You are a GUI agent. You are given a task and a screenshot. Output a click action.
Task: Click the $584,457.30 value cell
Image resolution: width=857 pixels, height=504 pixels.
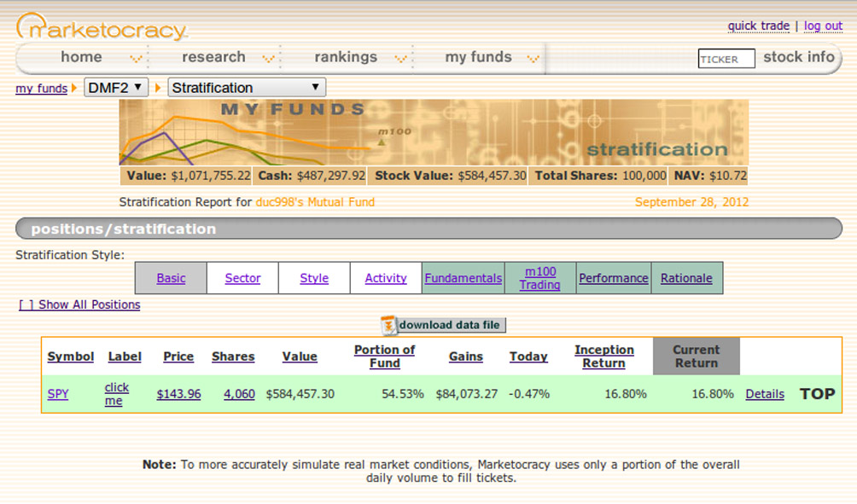point(300,394)
